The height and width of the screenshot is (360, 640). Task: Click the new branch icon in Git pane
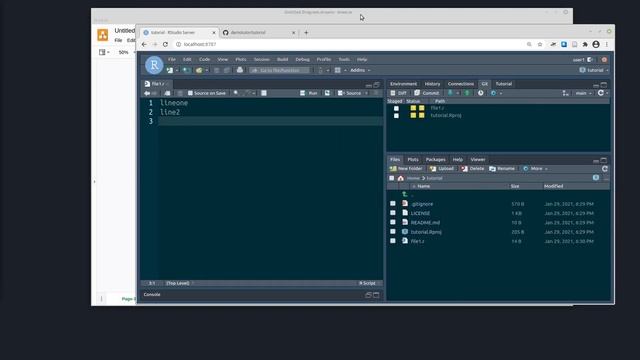pos(565,93)
